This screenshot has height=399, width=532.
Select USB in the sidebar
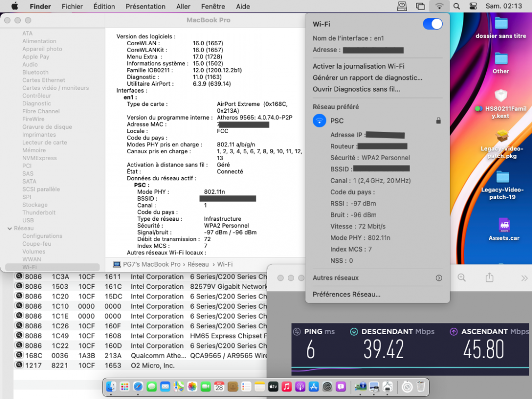tap(28, 220)
